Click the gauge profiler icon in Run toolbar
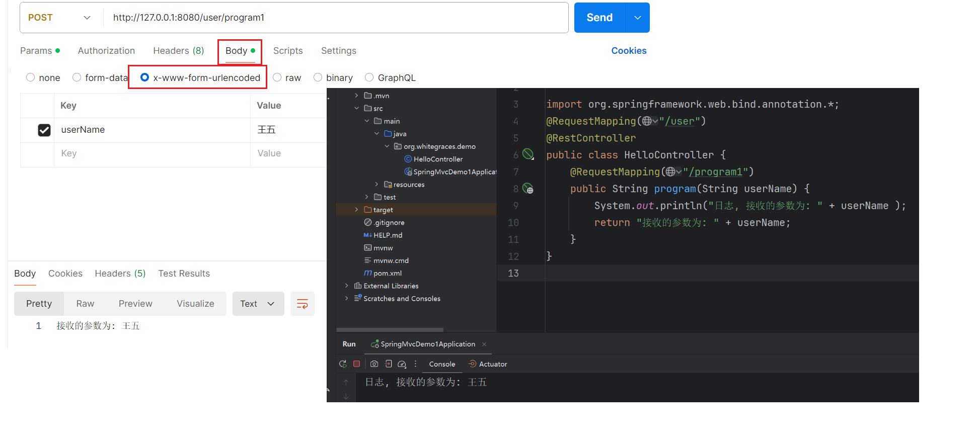This screenshot has height=444, width=980. point(402,364)
